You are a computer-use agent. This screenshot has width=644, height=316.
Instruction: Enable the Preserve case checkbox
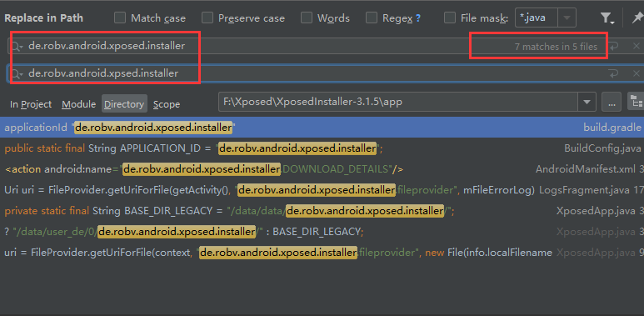pos(207,18)
